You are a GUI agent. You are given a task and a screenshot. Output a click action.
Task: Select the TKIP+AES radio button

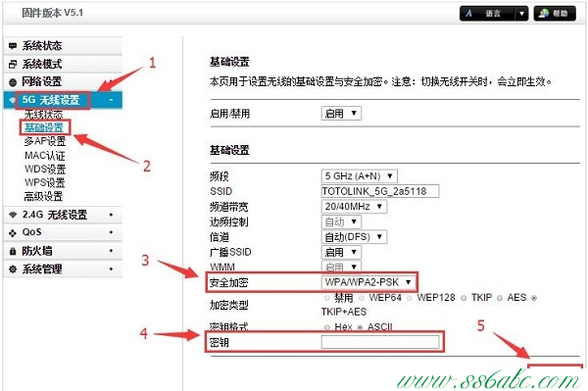534,299
